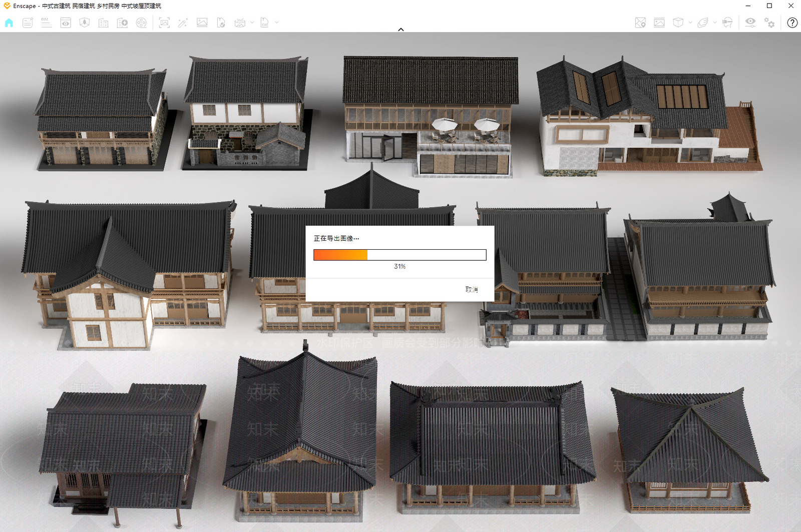Toggle safe frame image icon
801x532 pixels.
[659, 23]
